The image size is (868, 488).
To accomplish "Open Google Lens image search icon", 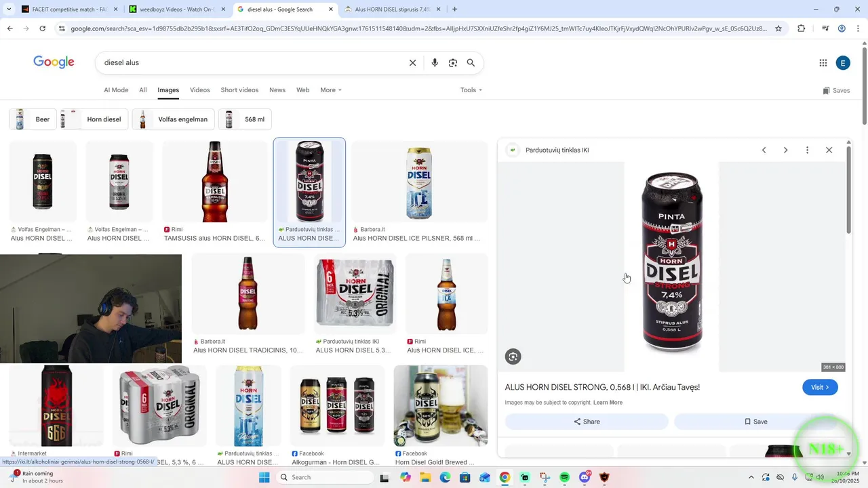I will [453, 63].
